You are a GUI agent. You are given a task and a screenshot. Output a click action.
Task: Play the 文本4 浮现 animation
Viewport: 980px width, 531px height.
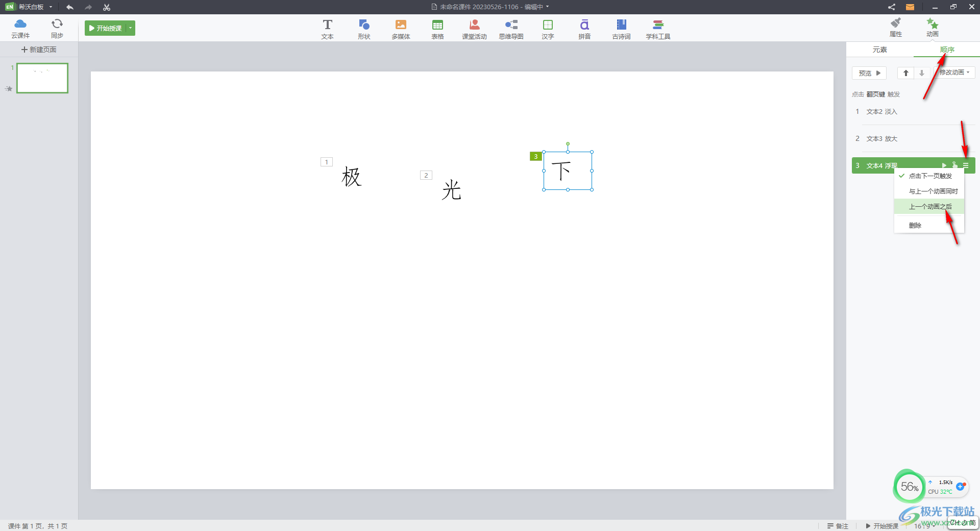(944, 165)
